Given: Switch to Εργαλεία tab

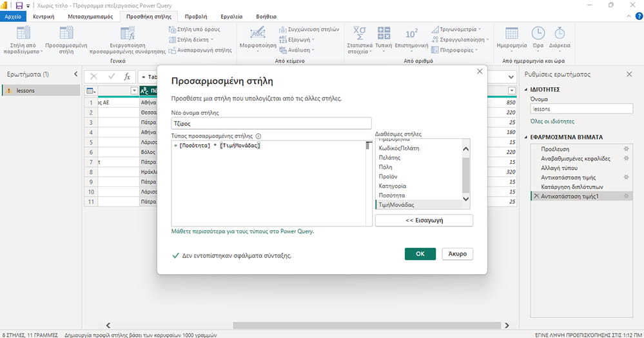Looking at the screenshot, I should click(231, 16).
